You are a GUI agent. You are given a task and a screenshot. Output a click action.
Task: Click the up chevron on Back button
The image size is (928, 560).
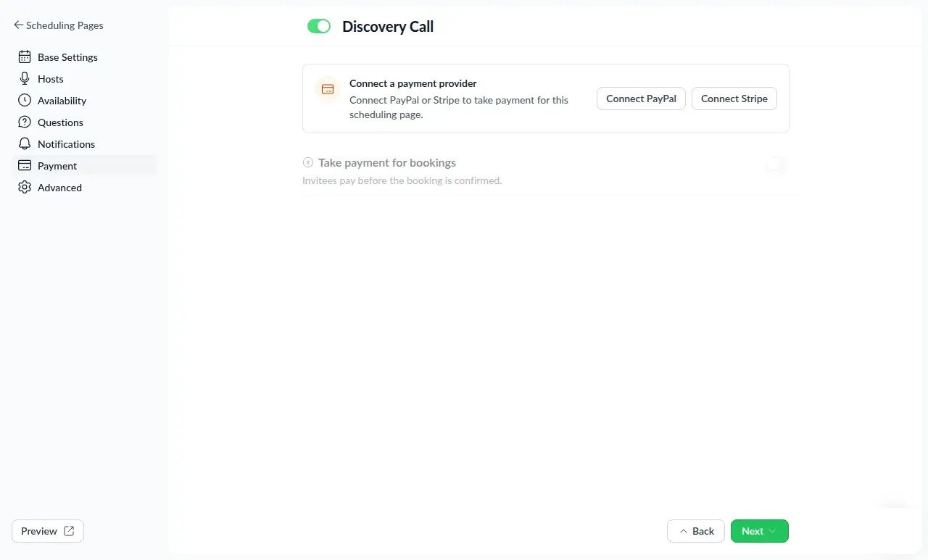(683, 531)
